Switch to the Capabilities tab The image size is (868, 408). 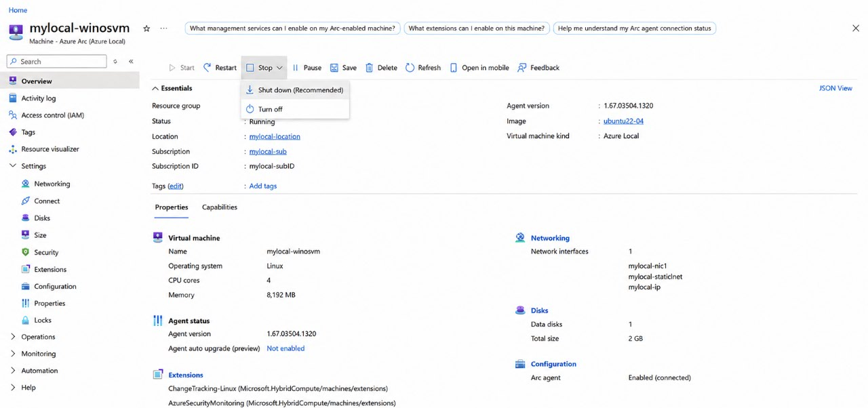click(220, 207)
